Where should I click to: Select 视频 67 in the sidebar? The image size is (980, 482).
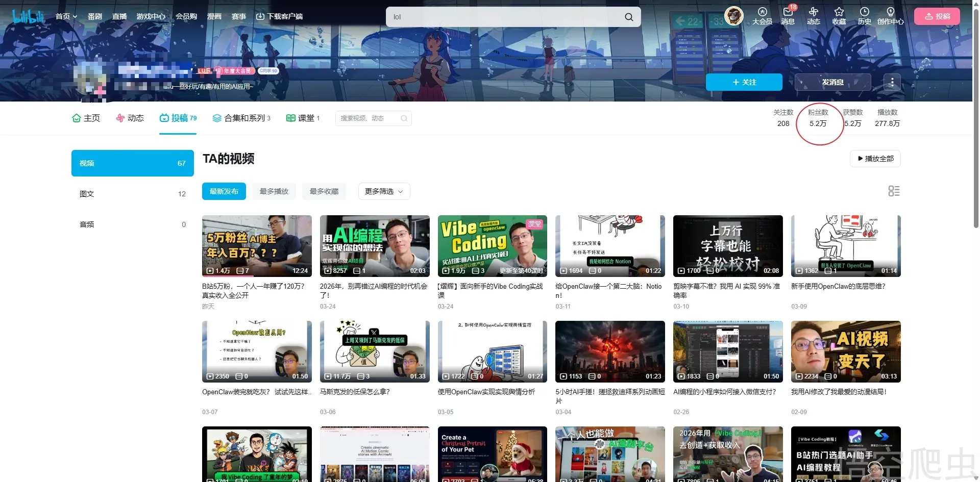(133, 163)
